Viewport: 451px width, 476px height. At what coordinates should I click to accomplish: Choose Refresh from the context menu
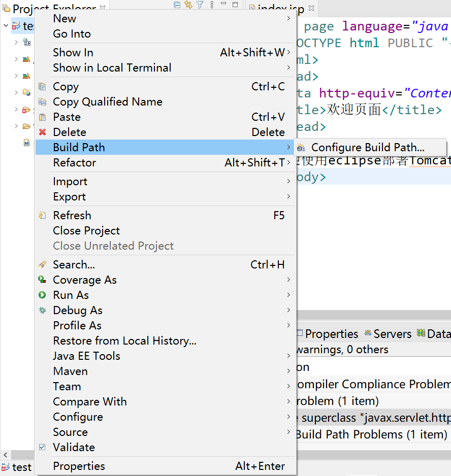pos(72,215)
